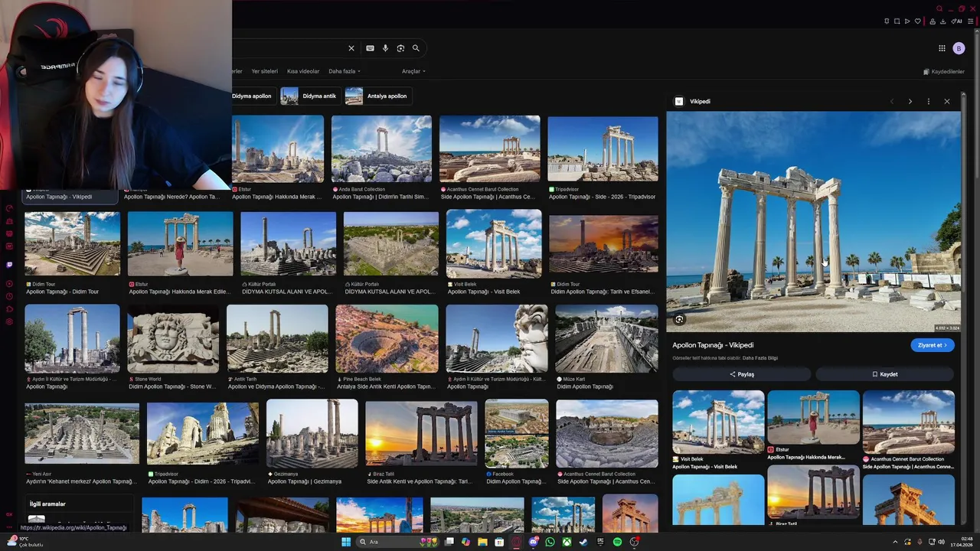Click the İlgili aramalar heading
This screenshot has height=551, width=980.
tap(47, 504)
